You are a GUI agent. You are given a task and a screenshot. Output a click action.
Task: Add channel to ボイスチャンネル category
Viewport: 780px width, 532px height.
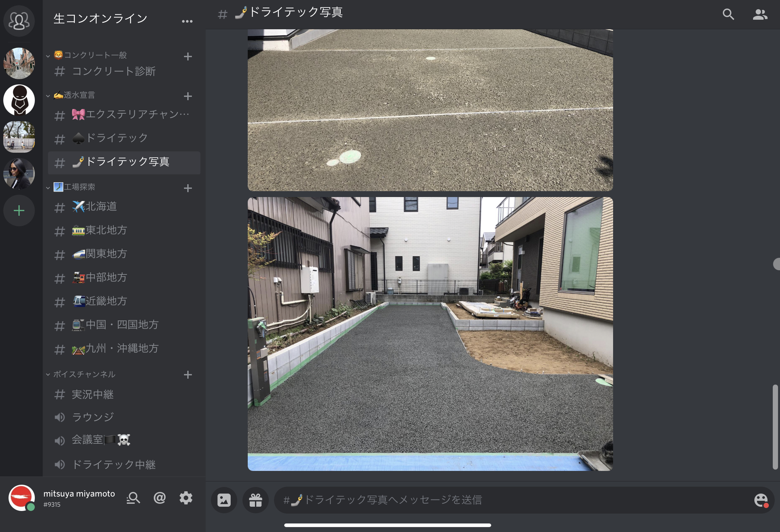tap(188, 375)
